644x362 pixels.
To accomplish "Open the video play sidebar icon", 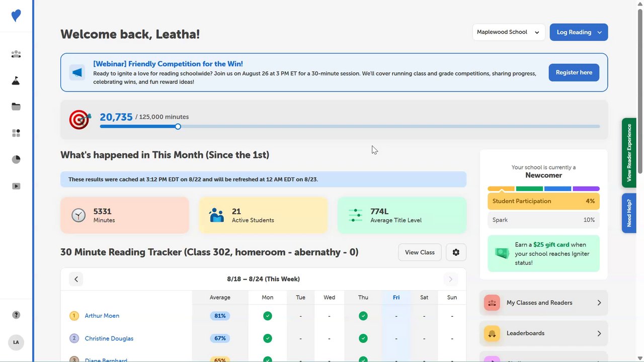I will (16, 186).
